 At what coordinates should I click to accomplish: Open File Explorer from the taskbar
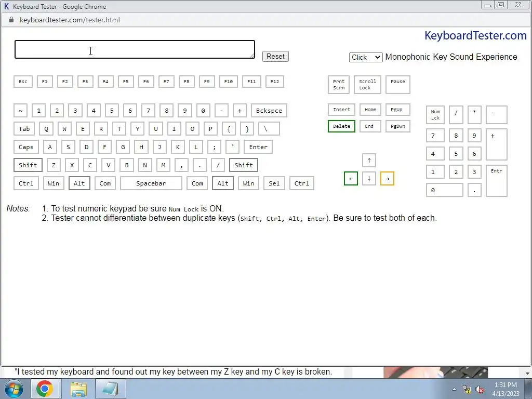(78, 389)
